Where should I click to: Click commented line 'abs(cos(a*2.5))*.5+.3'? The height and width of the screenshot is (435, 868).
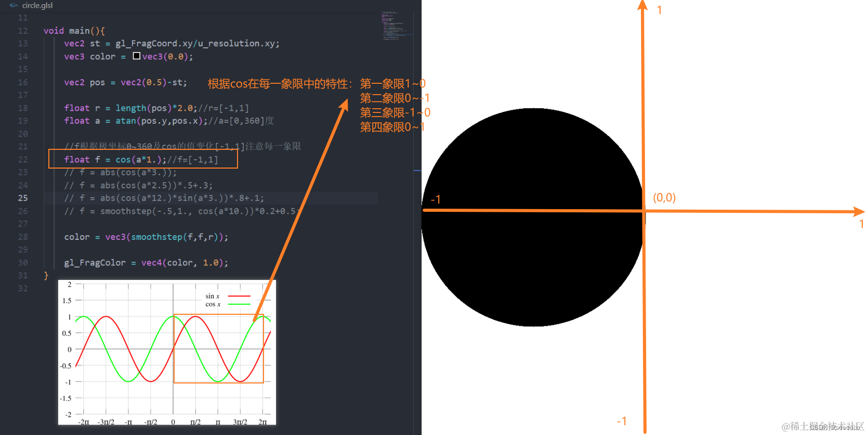pos(138,185)
